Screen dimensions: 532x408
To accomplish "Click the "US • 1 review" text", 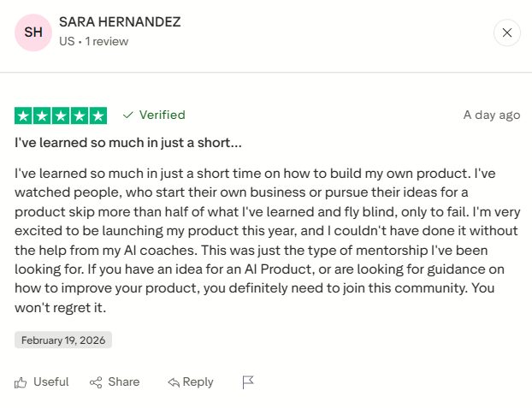I will [x=92, y=41].
